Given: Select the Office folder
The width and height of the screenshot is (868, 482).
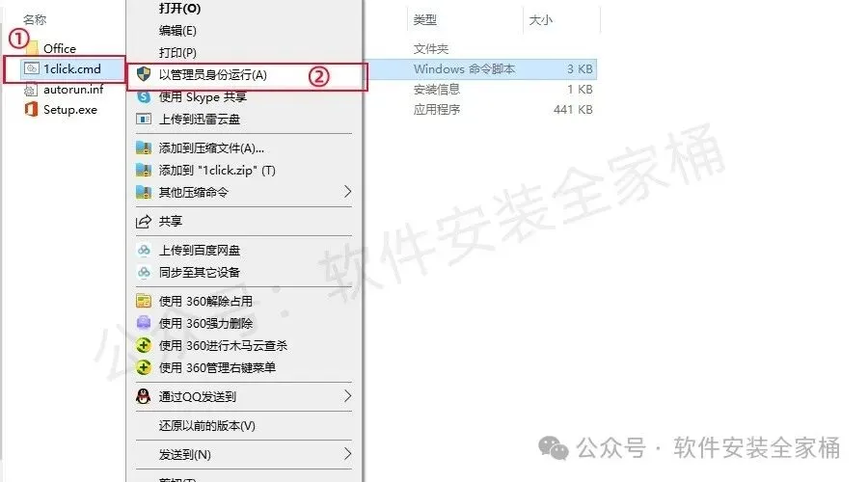Looking at the screenshot, I should click(60, 49).
